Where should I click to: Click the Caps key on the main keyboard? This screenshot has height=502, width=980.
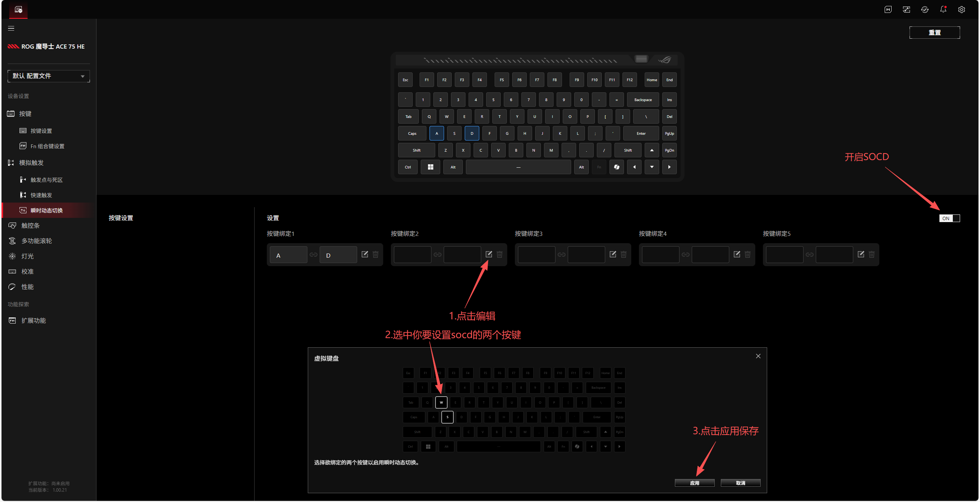412,134
